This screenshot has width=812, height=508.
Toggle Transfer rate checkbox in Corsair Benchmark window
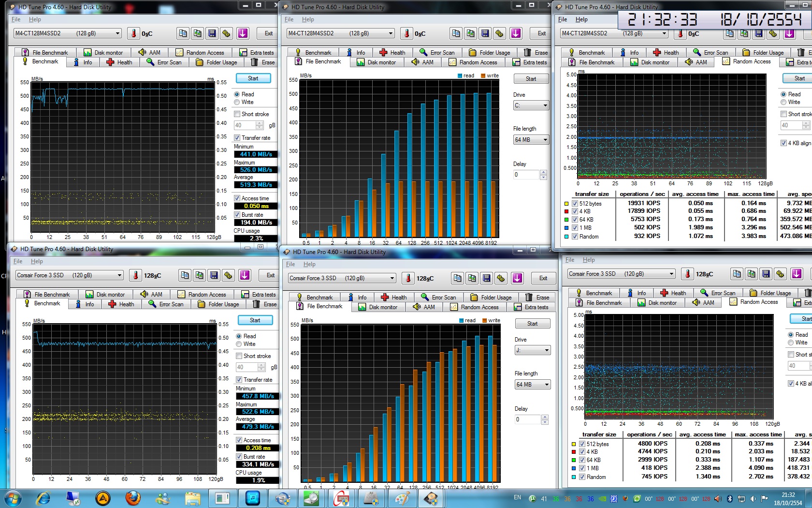(239, 380)
